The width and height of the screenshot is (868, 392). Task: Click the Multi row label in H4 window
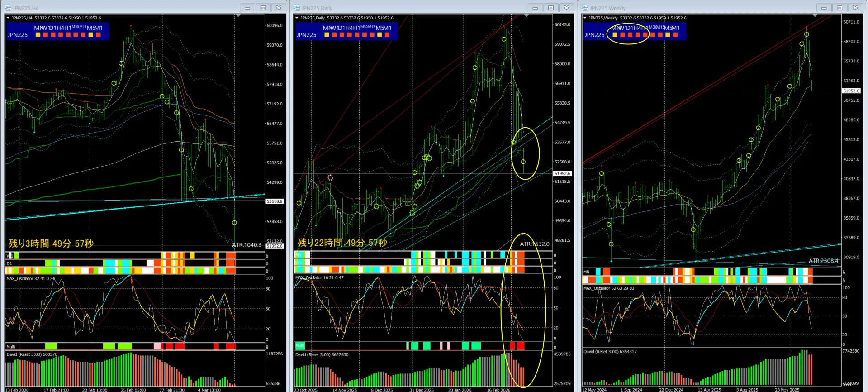click(10, 347)
